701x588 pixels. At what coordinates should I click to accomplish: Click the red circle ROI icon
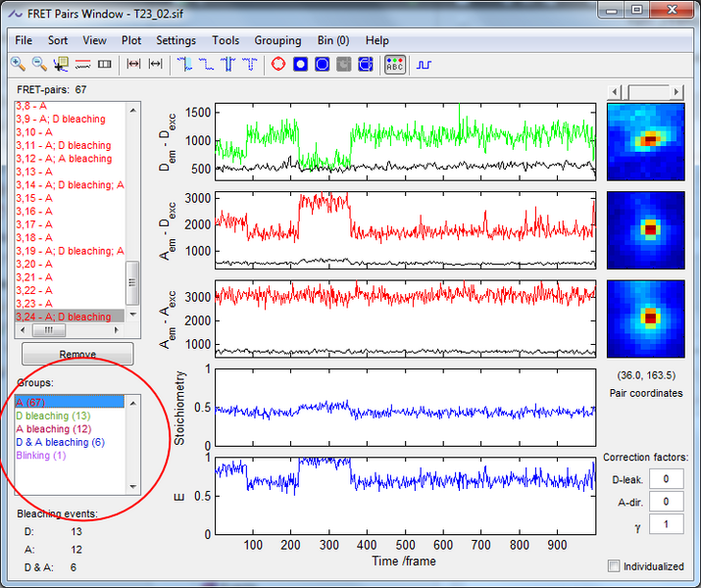click(277, 65)
